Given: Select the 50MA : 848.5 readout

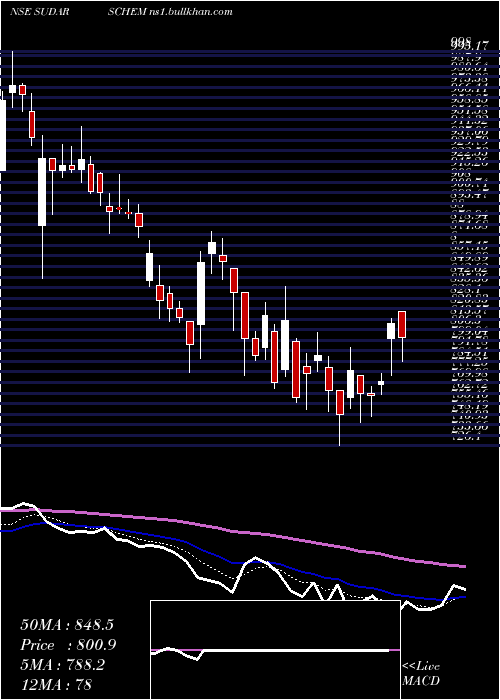Looking at the screenshot, I should coord(67,625).
